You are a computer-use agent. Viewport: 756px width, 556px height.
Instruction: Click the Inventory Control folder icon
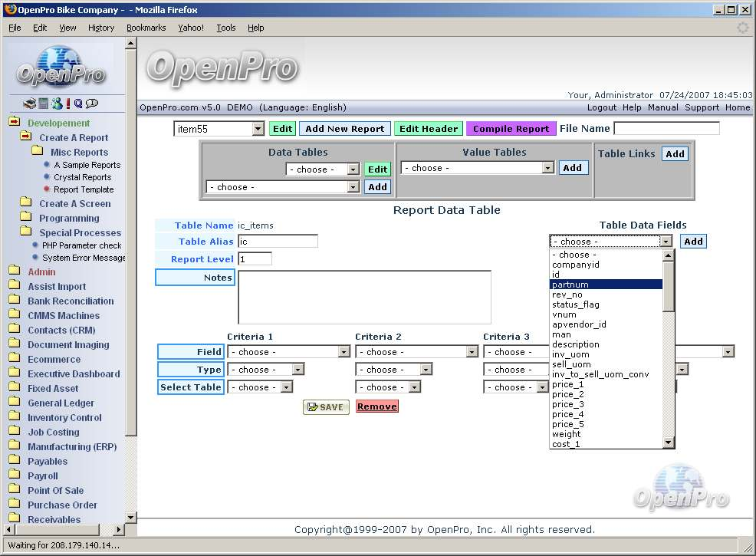(15, 418)
